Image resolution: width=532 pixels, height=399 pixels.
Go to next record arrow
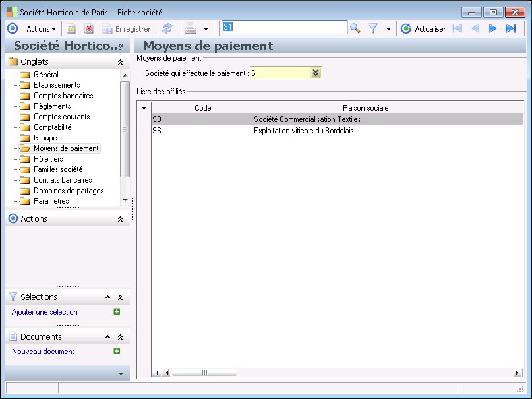pos(492,28)
